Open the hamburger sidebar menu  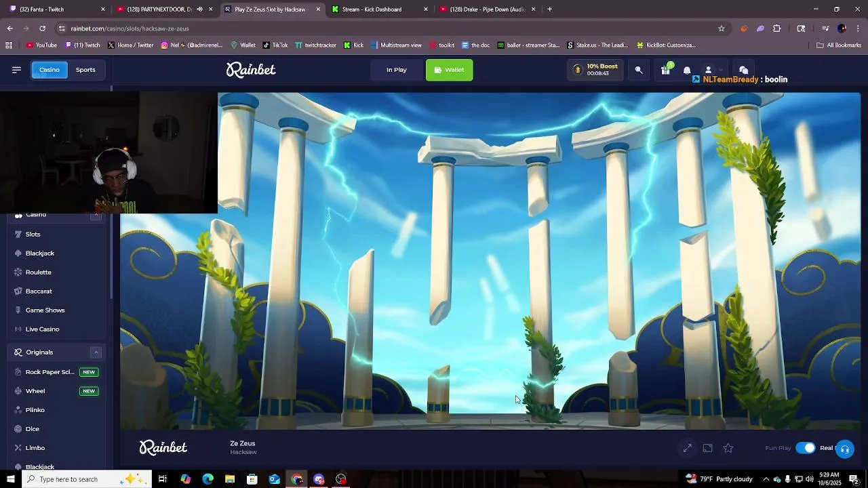coord(16,70)
